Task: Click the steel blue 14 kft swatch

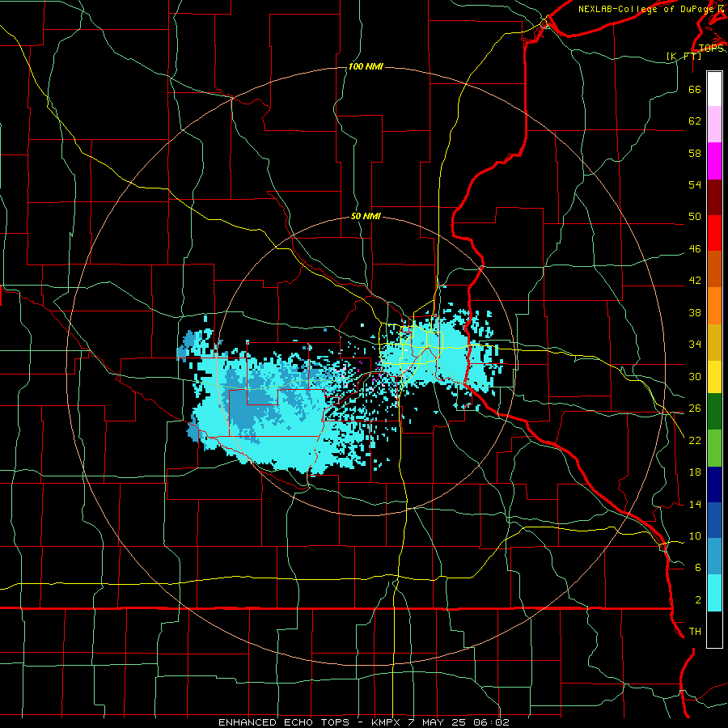Action: point(714,557)
